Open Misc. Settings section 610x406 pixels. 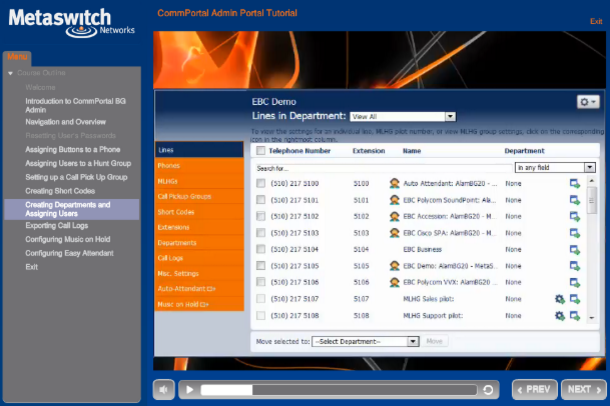pyautogui.click(x=199, y=273)
